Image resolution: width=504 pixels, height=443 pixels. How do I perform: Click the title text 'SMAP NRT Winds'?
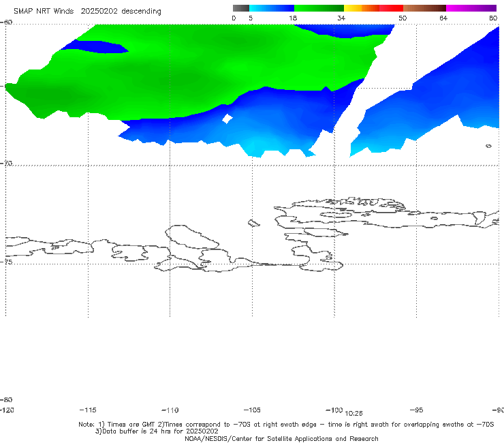[x=44, y=12]
